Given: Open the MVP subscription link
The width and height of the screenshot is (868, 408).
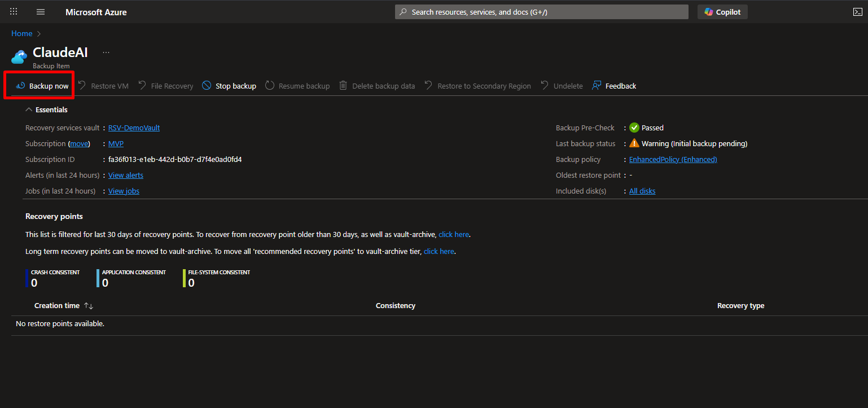Looking at the screenshot, I should [x=116, y=144].
